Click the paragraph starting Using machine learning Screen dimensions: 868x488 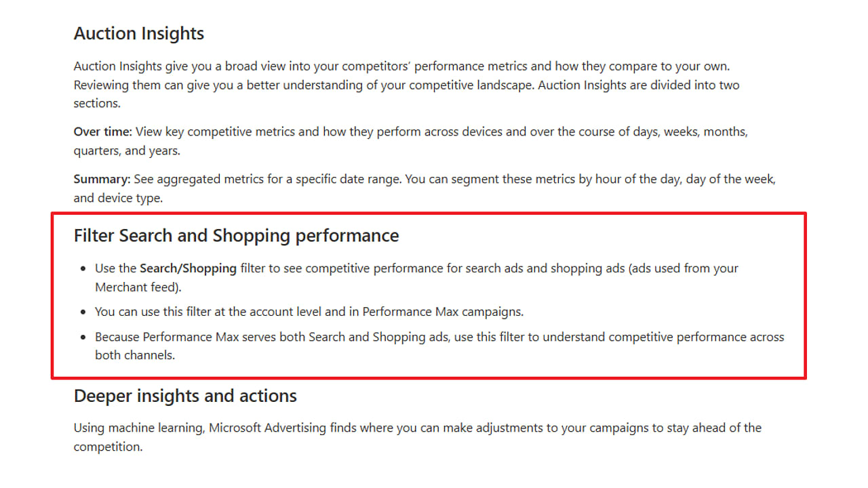[x=418, y=437]
